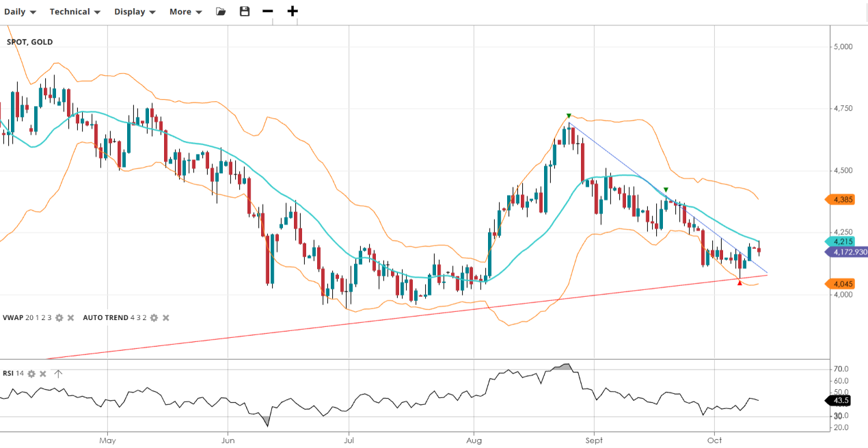The image size is (868, 448).
Task: Remove the RSI indicator panel
Action: point(43,374)
